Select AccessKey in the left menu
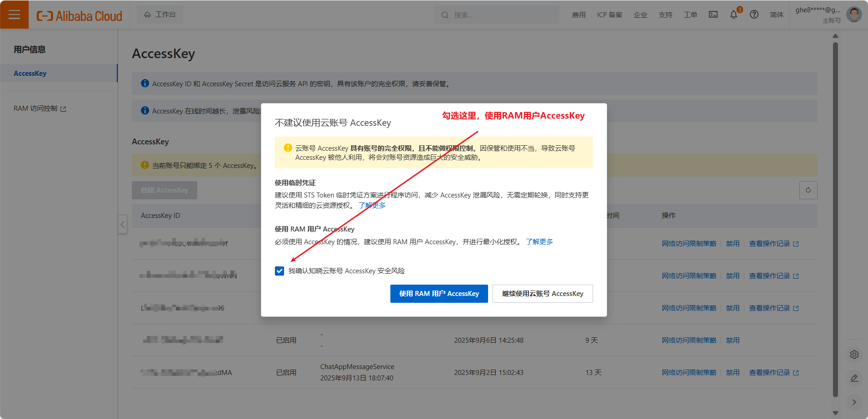Image resolution: width=868 pixels, height=419 pixels. pos(30,74)
